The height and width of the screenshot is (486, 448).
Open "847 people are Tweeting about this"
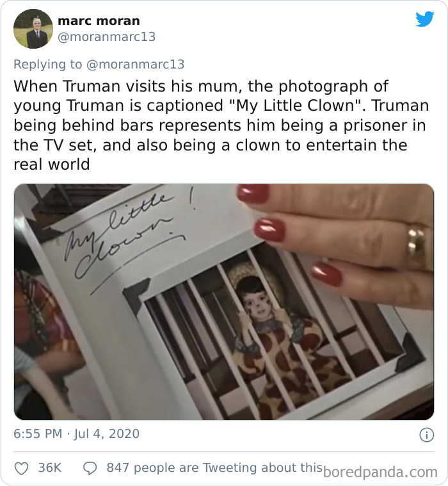pos(214,468)
